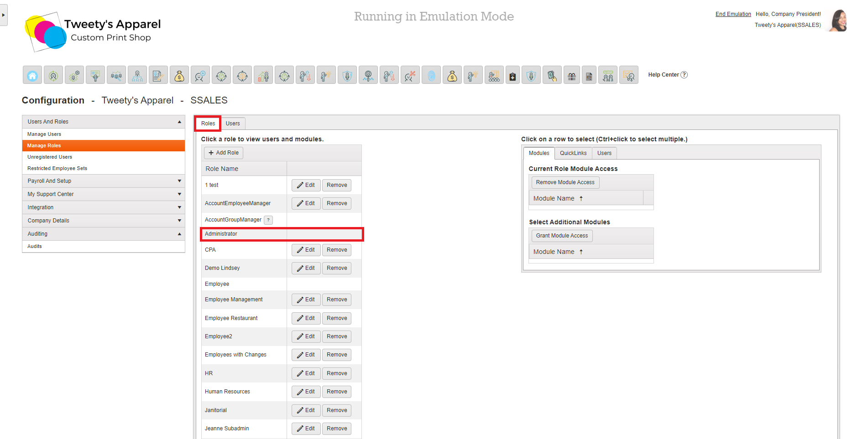Open Audits under Auditing
The image size is (868, 439).
coord(104,247)
